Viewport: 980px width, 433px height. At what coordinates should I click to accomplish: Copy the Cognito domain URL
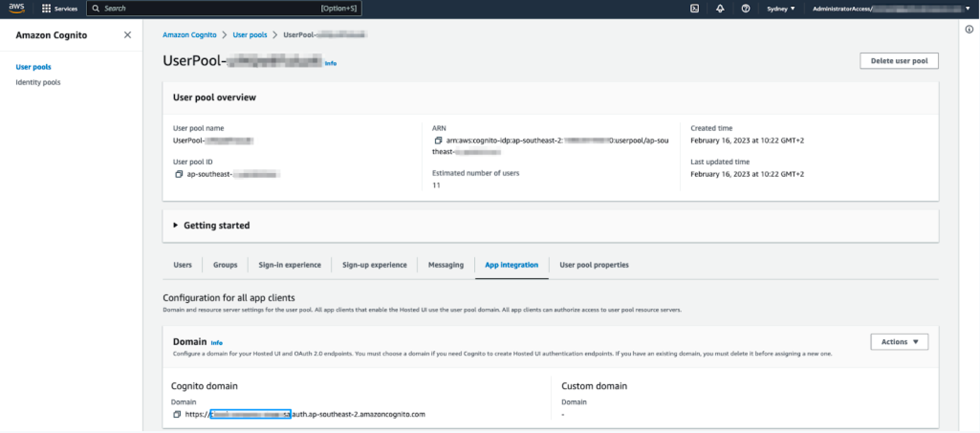coord(177,414)
